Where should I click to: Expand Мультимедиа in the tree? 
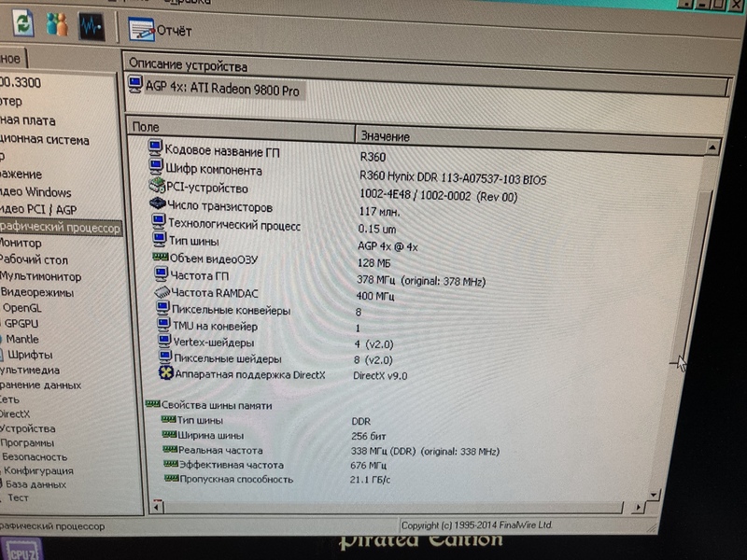(30, 370)
